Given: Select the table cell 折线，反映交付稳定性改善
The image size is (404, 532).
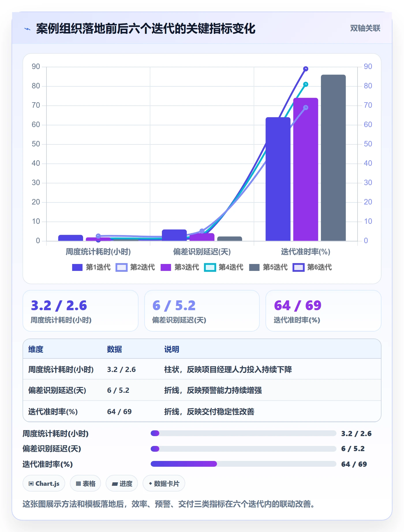Looking at the screenshot, I should [x=209, y=412].
